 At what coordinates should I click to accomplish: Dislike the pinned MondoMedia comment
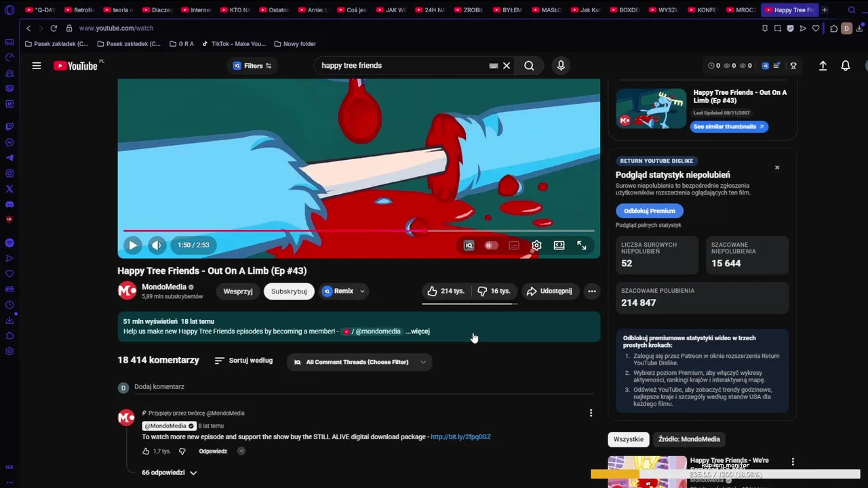(x=182, y=451)
